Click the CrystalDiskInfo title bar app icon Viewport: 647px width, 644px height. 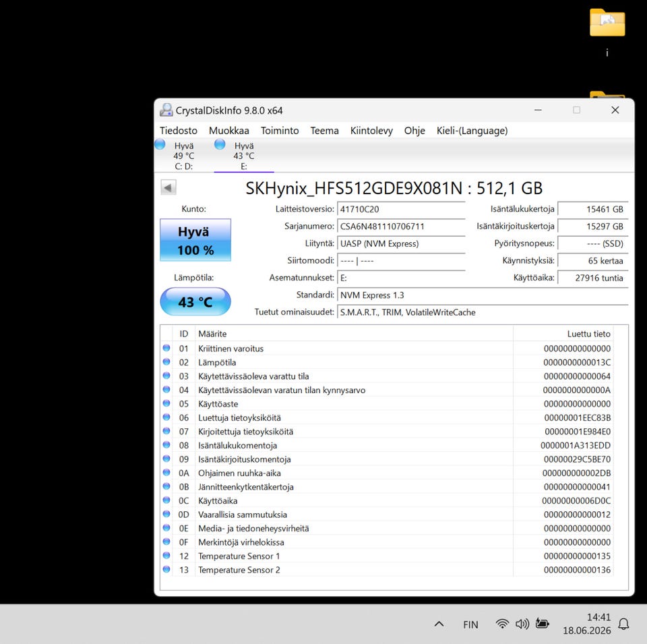click(166, 110)
